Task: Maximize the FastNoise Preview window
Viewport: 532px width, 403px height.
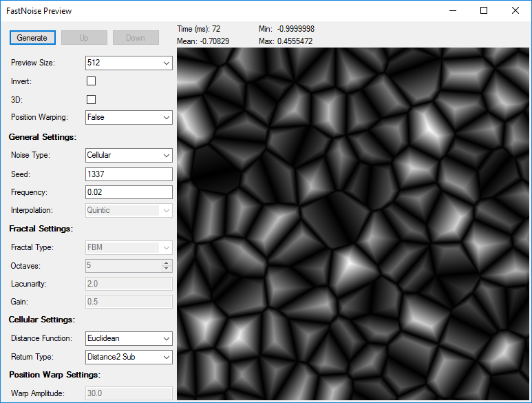Action: 484,10
